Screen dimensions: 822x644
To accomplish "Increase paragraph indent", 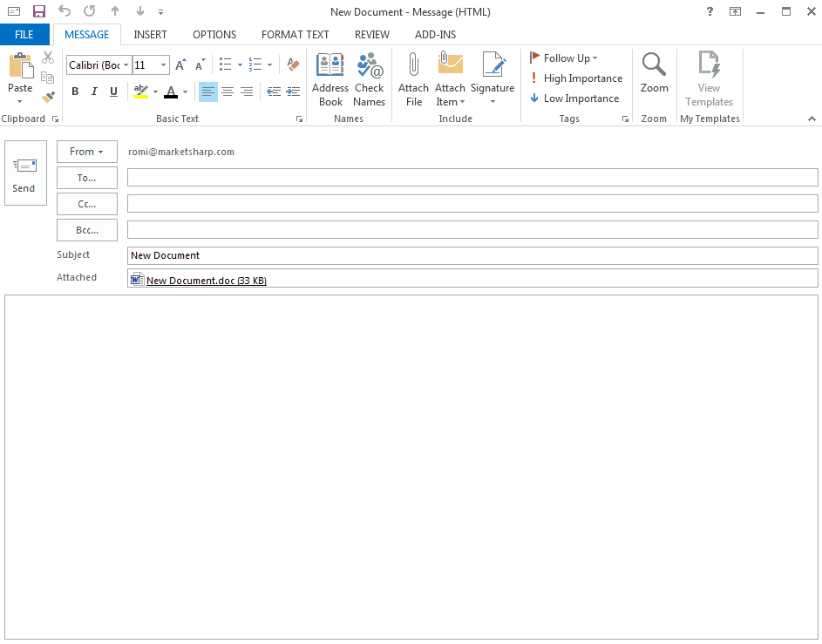I will pyautogui.click(x=293, y=92).
